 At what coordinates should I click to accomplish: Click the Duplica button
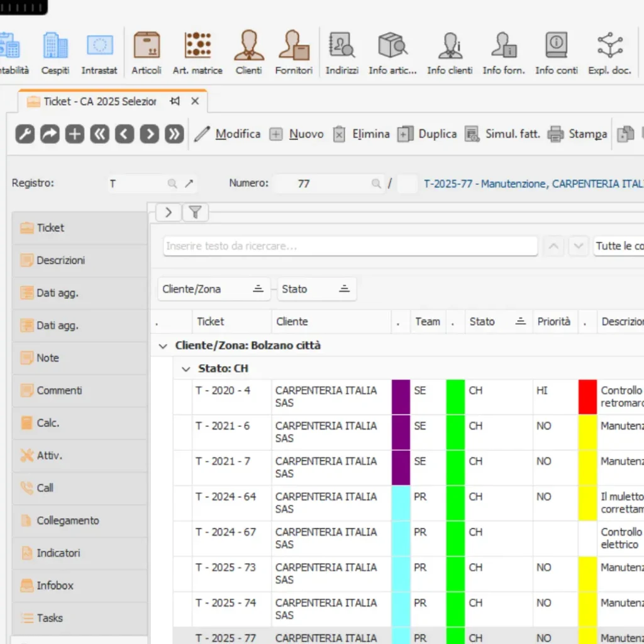pos(427,135)
